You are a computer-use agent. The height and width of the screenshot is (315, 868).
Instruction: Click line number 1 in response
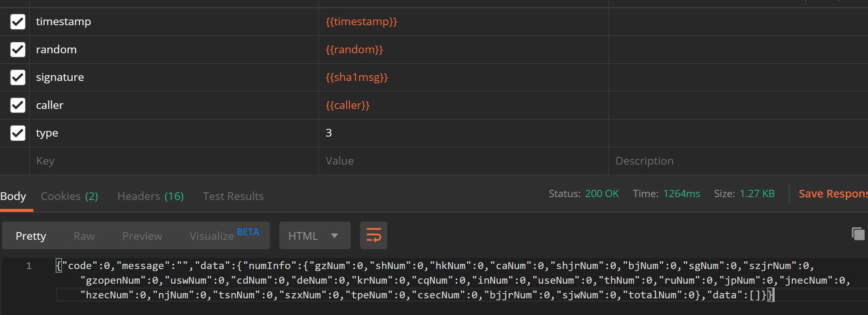point(29,266)
